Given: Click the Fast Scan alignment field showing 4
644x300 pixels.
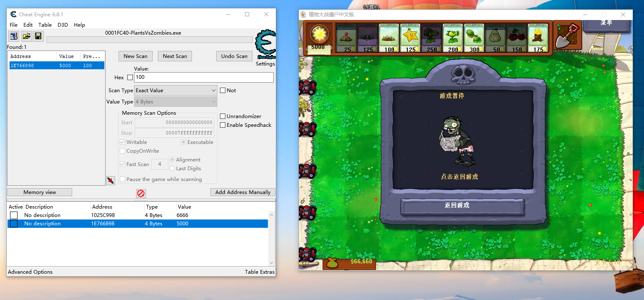Looking at the screenshot, I should [x=159, y=164].
